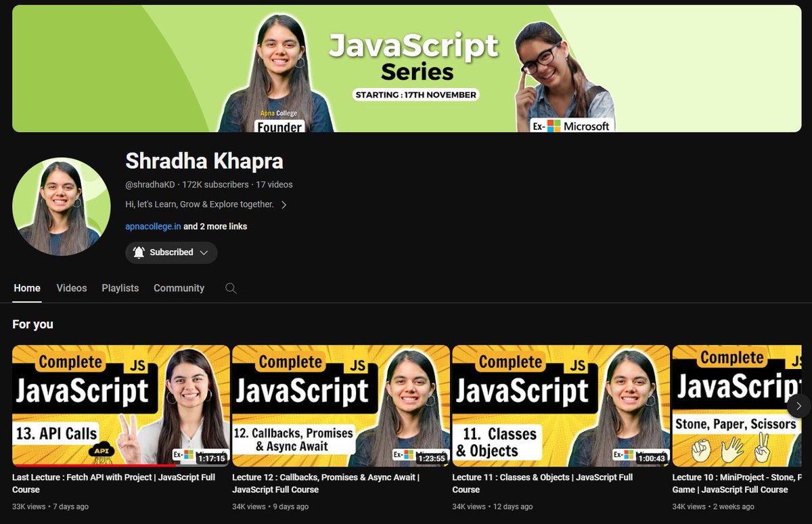812x524 pixels.
Task: Click the 1:00:43 duration badge
Action: [652, 458]
